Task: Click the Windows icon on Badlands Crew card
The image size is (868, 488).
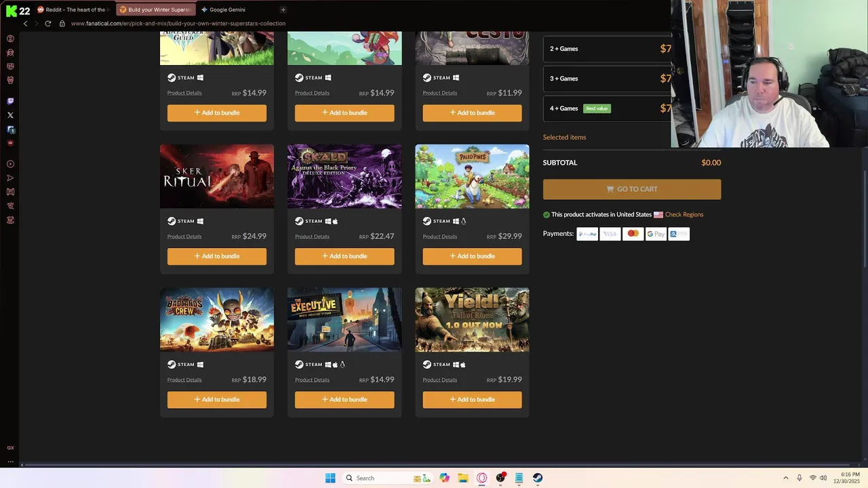Action: [x=200, y=365]
